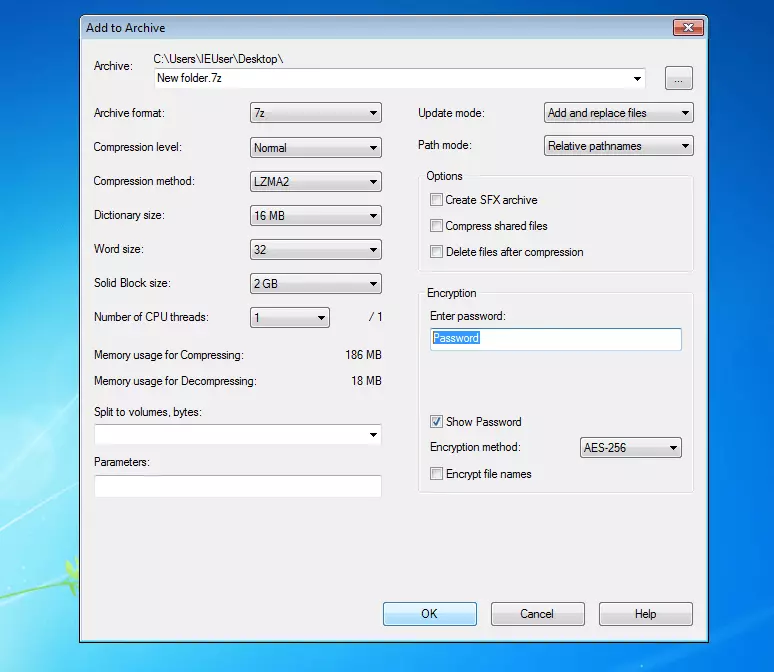The height and width of the screenshot is (672, 774).
Task: Close the Add to Archive dialog
Action: 686,28
